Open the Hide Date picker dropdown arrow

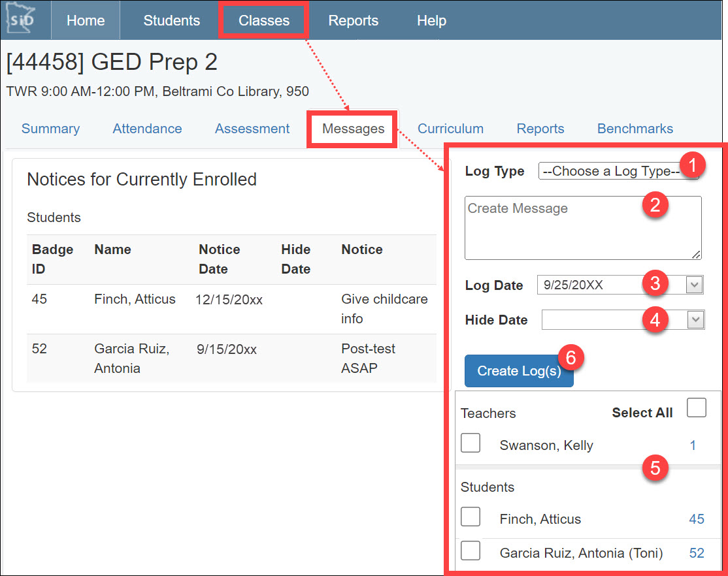696,320
